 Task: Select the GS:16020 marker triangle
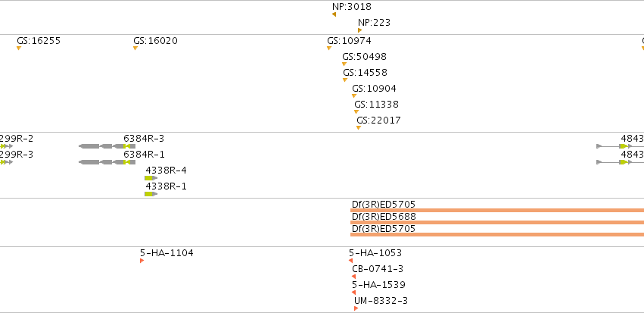pos(135,48)
